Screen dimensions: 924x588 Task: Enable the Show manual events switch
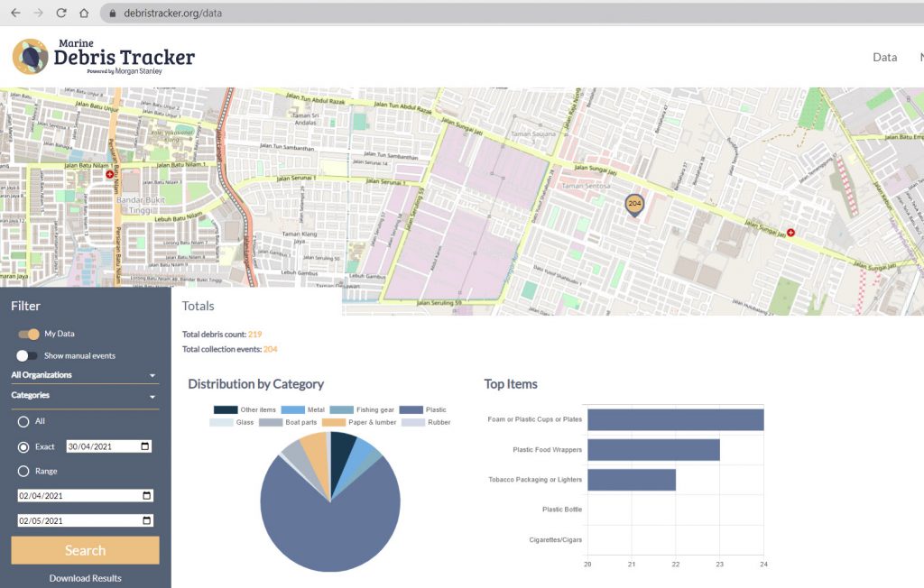point(28,355)
